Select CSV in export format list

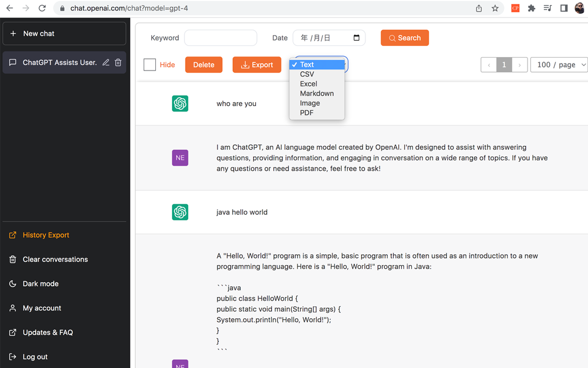(317, 74)
